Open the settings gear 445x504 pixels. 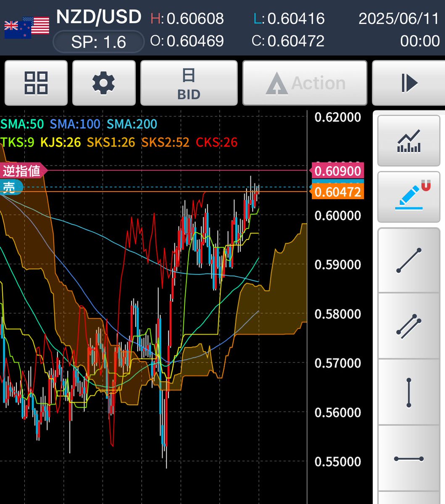tap(104, 83)
